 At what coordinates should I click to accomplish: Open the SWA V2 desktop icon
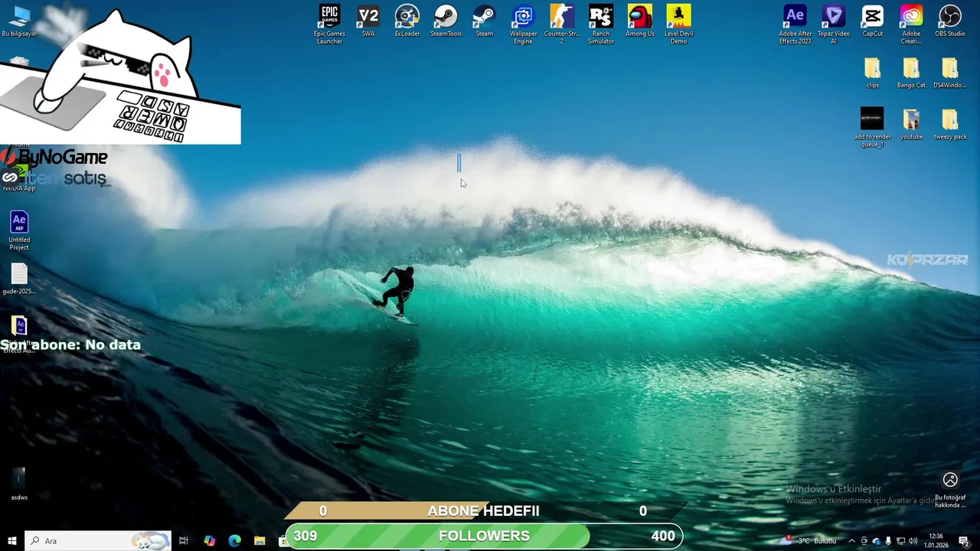click(x=368, y=21)
